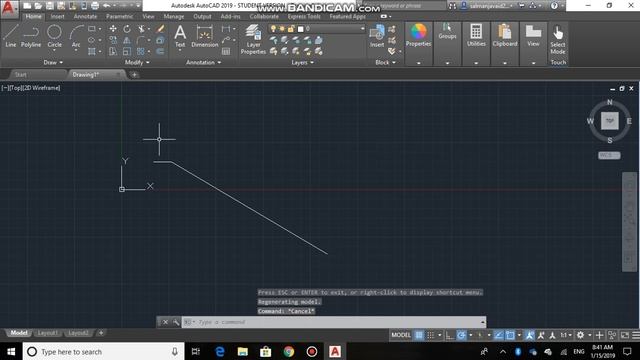Select the Circle tool

click(x=54, y=36)
